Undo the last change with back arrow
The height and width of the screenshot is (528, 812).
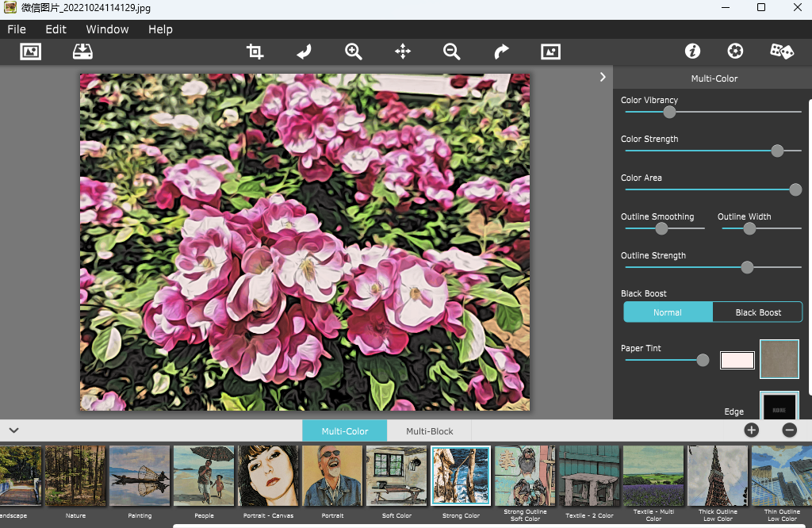pos(304,52)
